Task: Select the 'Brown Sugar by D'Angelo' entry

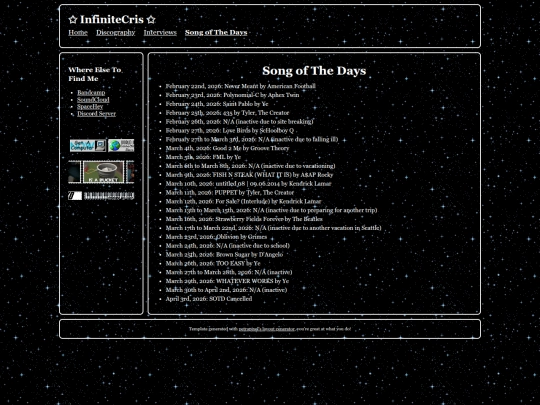Action: 224,255
